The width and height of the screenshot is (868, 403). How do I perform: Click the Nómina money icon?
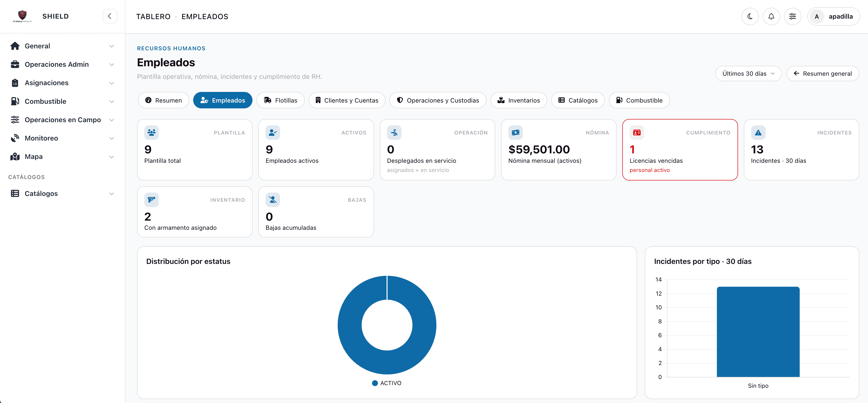point(515,133)
